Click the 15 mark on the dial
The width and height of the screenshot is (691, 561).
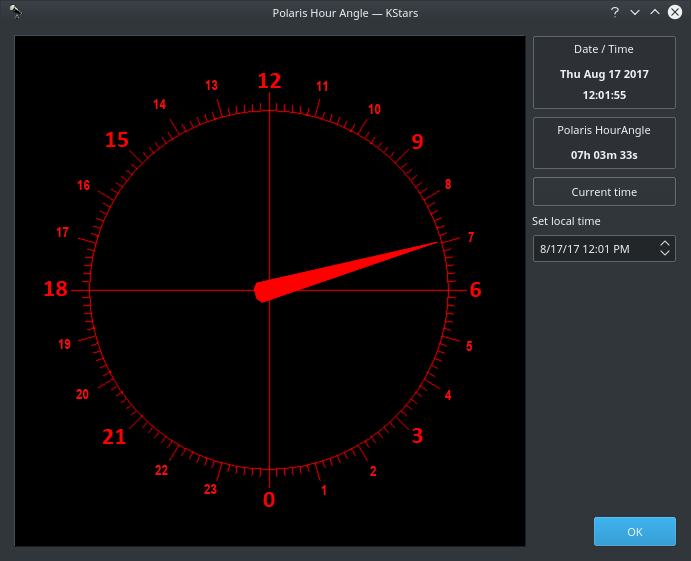[117, 140]
